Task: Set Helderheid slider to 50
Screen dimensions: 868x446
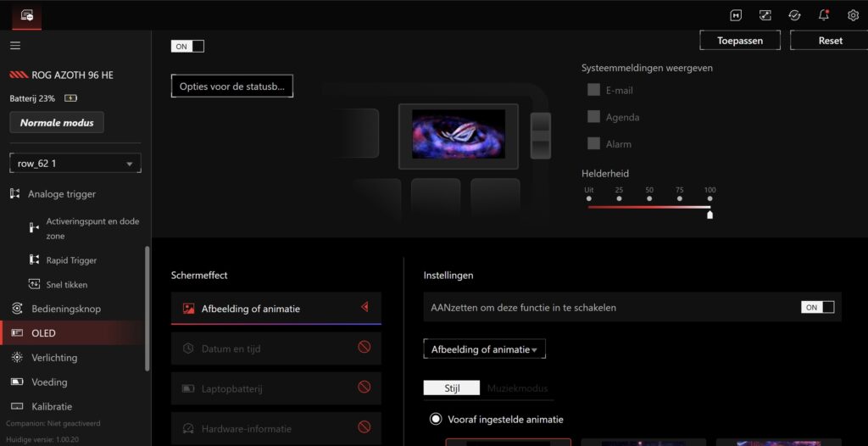Action: click(649, 206)
